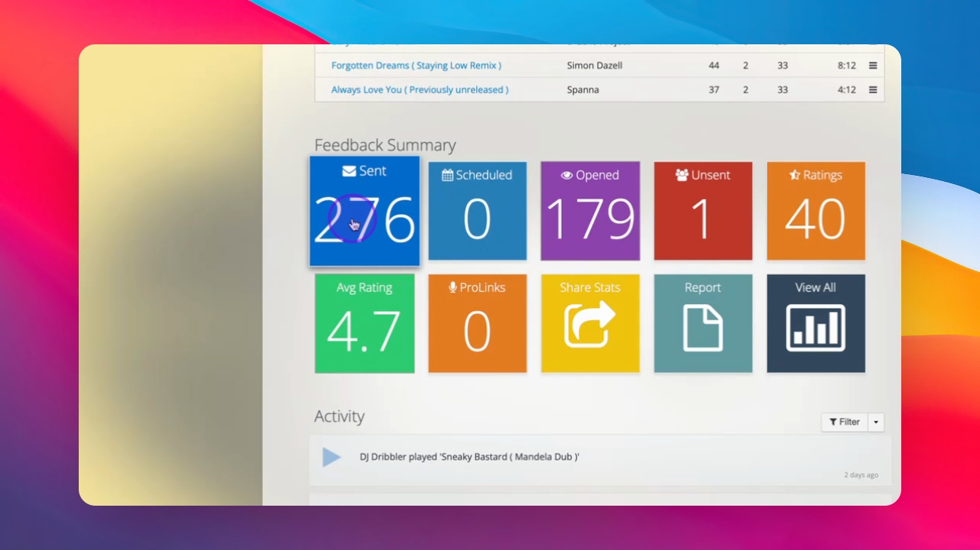Click the 8:12 duration
Viewport: 980px width, 550px height.
coord(846,66)
